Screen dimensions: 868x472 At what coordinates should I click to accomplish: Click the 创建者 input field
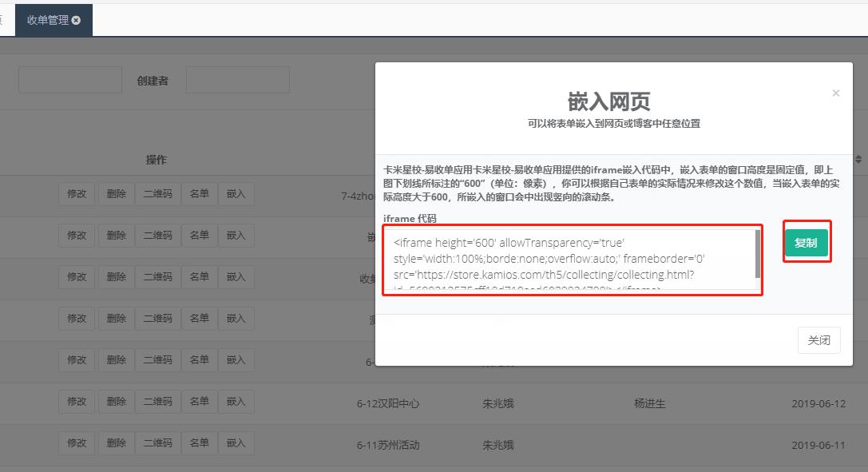coord(237,80)
